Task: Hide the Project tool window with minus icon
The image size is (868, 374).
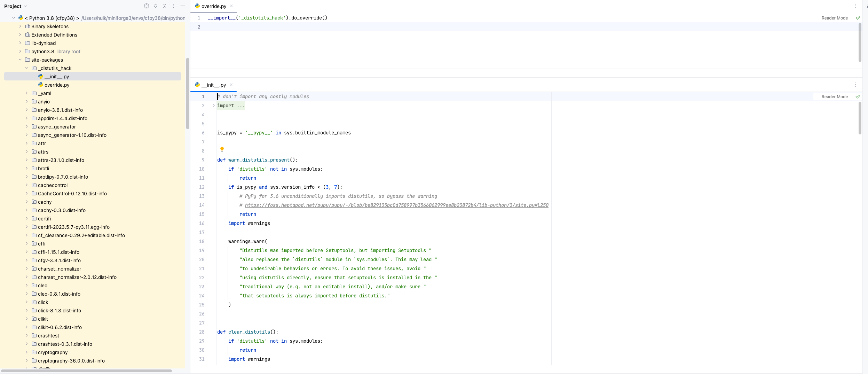Action: 182,6
